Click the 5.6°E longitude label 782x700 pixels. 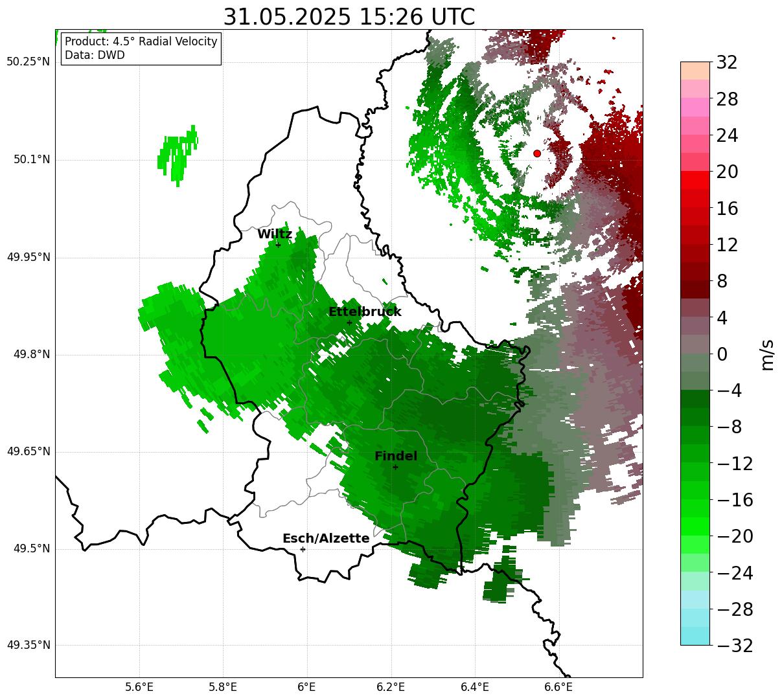[x=139, y=687]
